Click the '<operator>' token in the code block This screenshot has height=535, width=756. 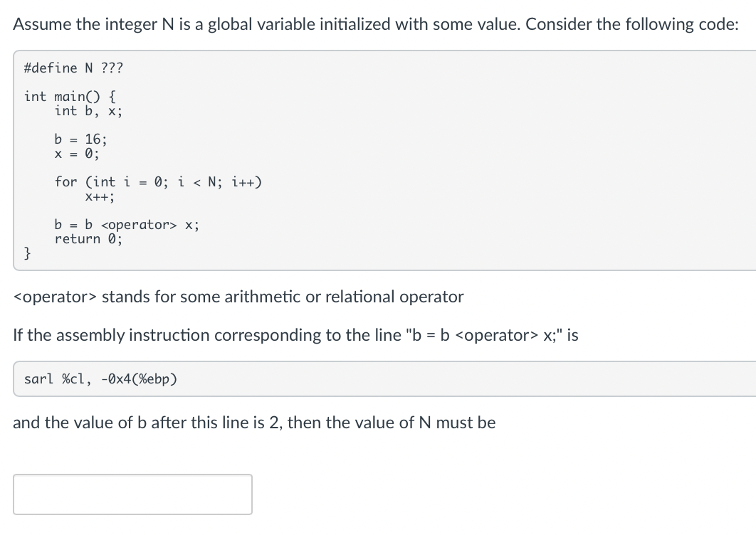139,225
